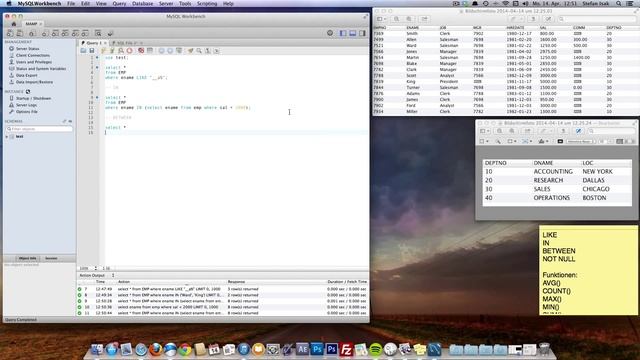Toggle stop-on-error red icon in query toolbar
Viewport: 640px width, 360px height.
coord(141,51)
